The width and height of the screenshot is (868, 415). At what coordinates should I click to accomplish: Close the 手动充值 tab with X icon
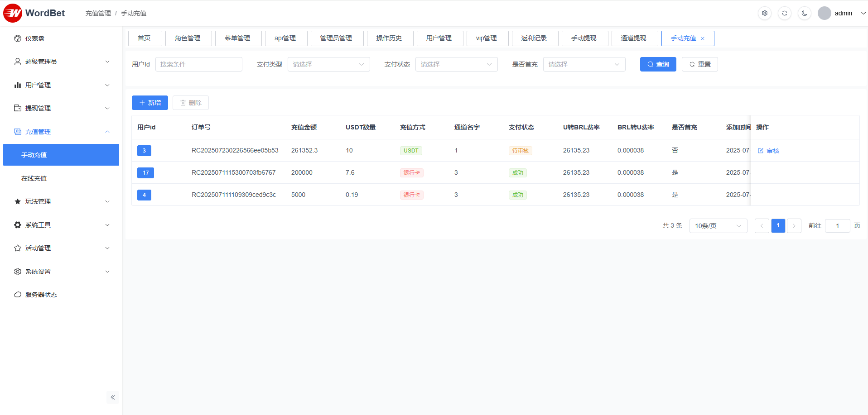tap(703, 38)
